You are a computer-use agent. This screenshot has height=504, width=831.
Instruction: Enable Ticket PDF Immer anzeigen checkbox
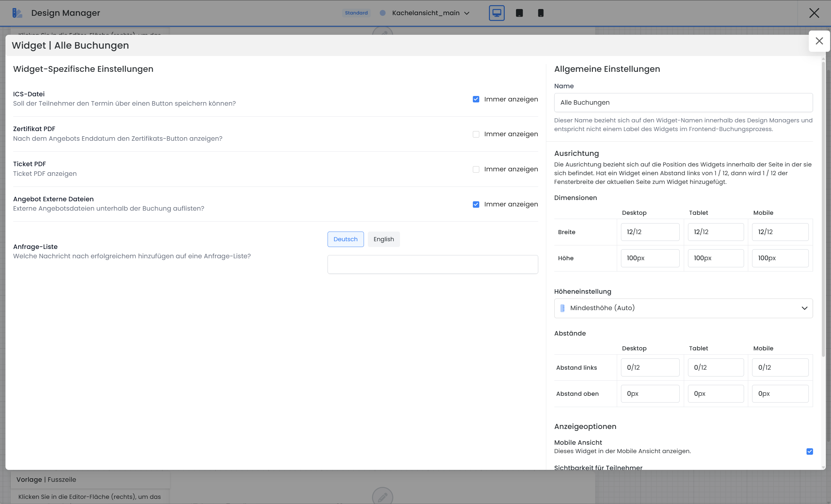(x=476, y=169)
